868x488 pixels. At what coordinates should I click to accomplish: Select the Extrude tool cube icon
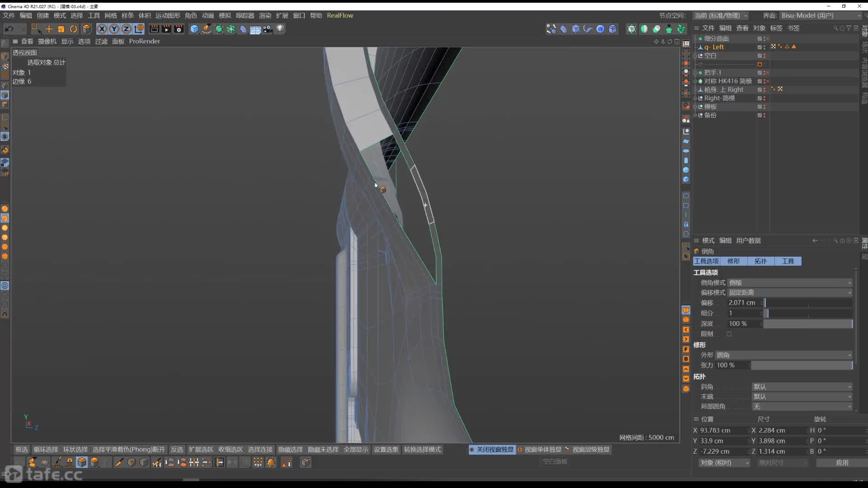coord(94,462)
